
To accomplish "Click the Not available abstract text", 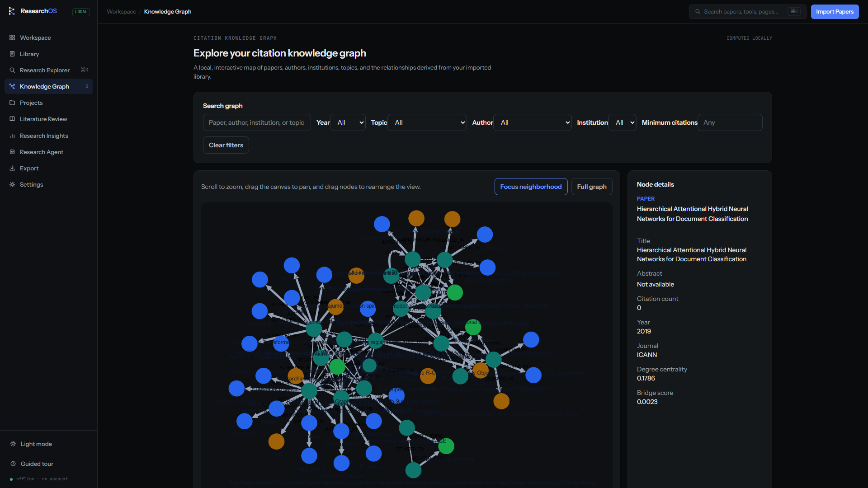I will coord(655,284).
